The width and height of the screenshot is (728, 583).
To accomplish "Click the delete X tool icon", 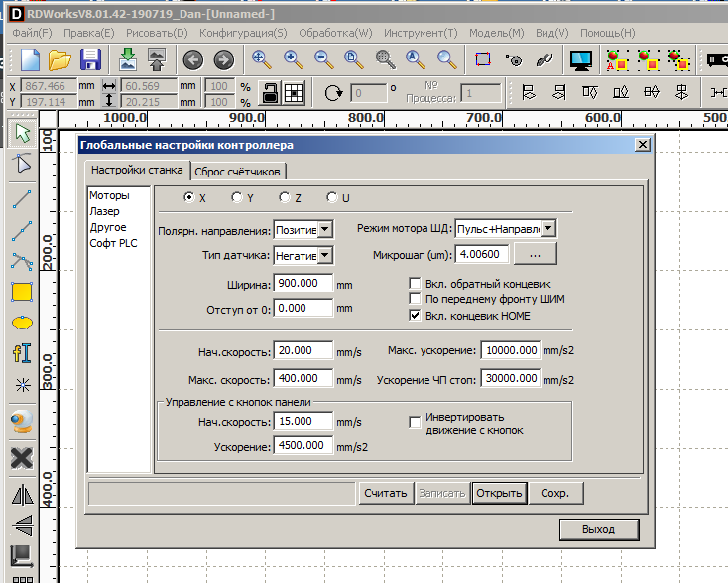I will (x=21, y=457).
